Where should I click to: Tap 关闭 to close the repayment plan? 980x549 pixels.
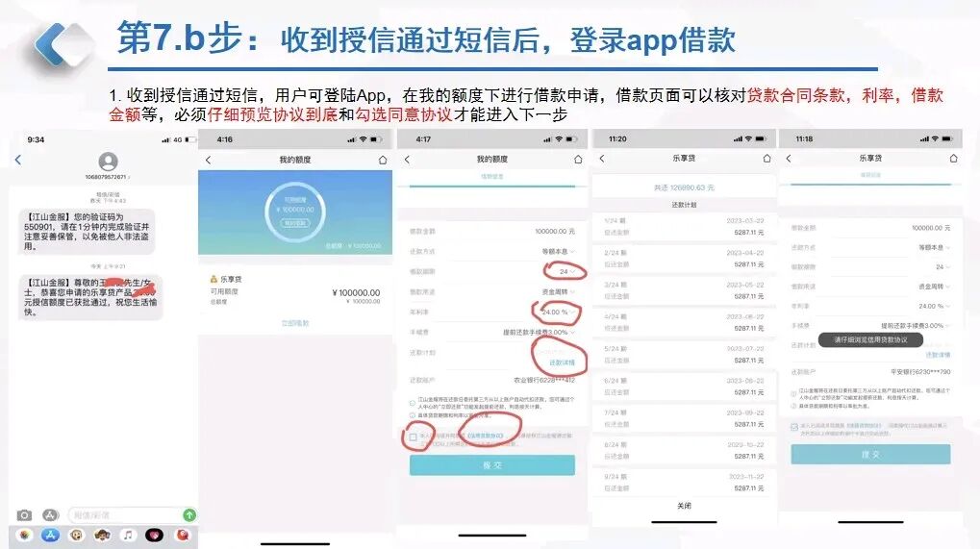pyautogui.click(x=684, y=506)
